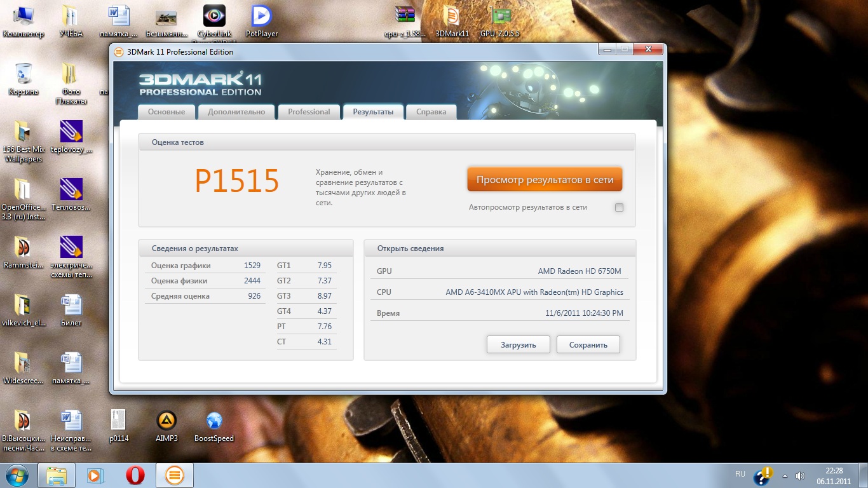Select the Неисправности в схеме document

coord(71,430)
